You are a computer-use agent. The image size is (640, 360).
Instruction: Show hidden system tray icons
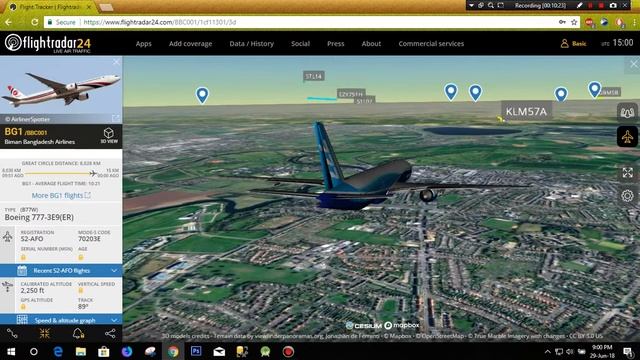[x=547, y=351]
